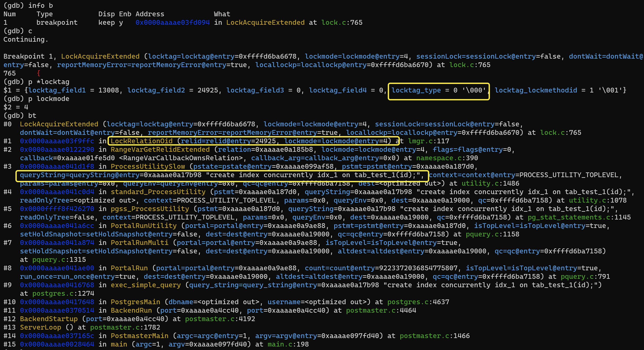Screen dimensions: 644x350
Task: Click the breakpoint address 0x0000aaaae03fd094
Action: coord(173,23)
